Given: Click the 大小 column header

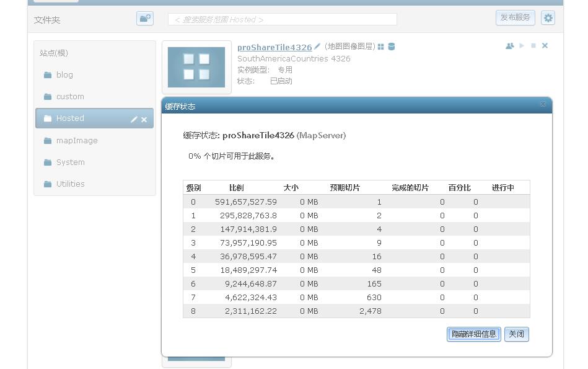Looking at the screenshot, I should click(x=291, y=188).
